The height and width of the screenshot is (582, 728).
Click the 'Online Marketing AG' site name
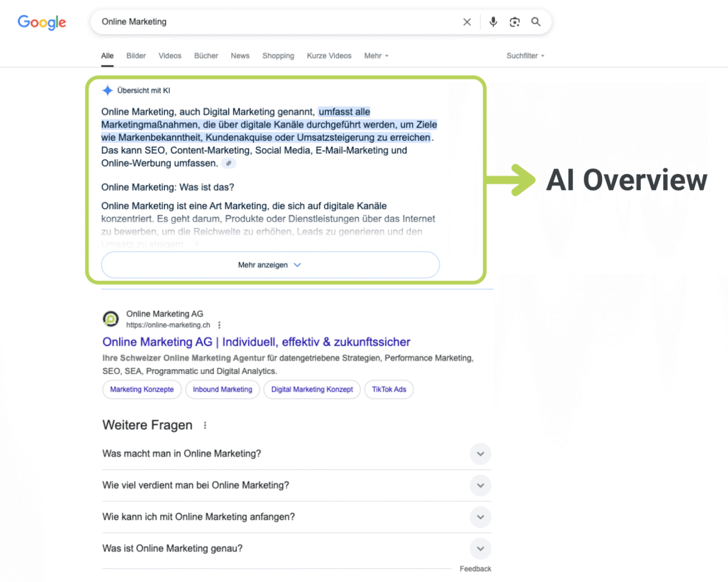click(x=164, y=314)
